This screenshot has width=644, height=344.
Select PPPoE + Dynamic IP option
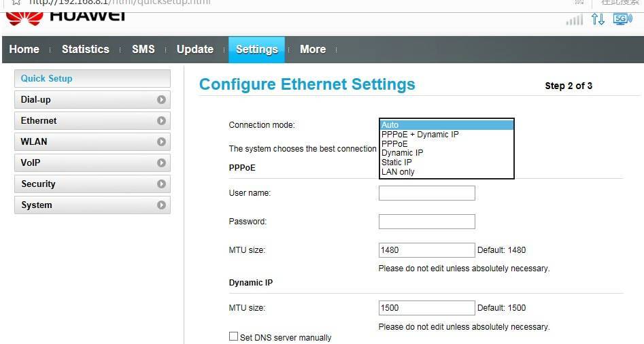click(420, 135)
